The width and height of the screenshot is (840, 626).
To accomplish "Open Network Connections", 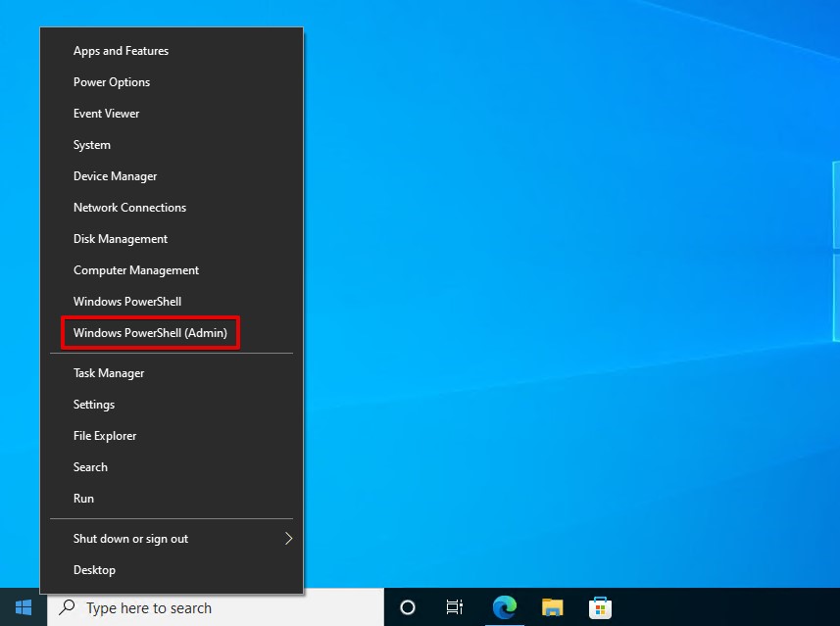I will tap(129, 207).
